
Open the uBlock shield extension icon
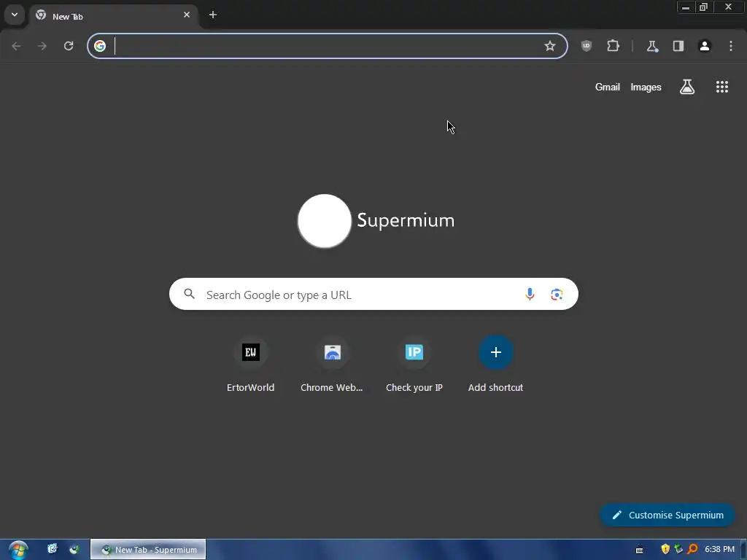click(x=587, y=46)
